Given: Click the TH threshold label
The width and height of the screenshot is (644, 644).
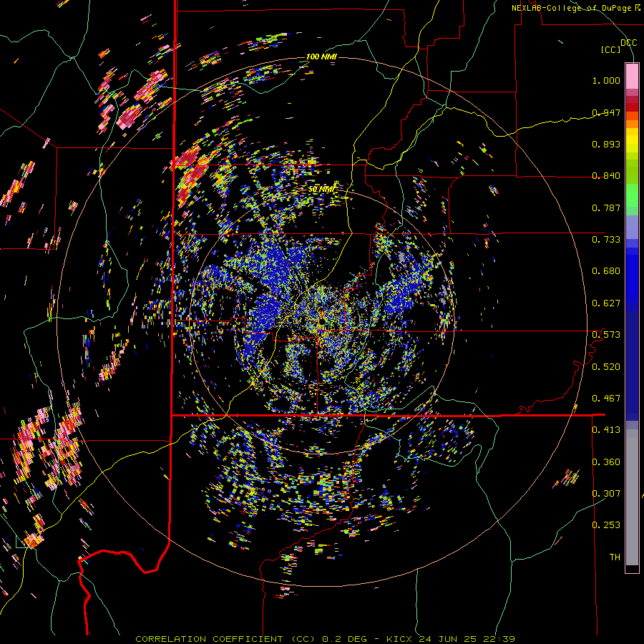Looking at the screenshot, I should click(615, 557).
